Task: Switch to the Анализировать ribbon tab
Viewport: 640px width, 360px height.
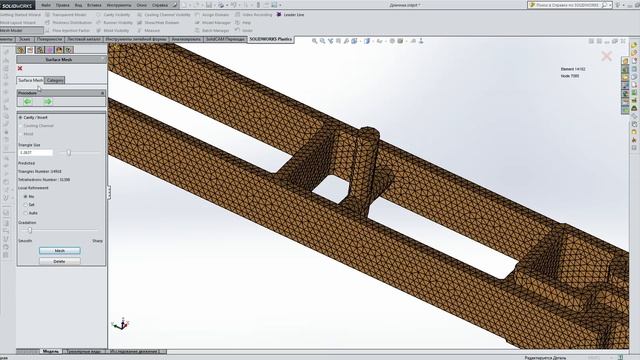Action: 186,39
